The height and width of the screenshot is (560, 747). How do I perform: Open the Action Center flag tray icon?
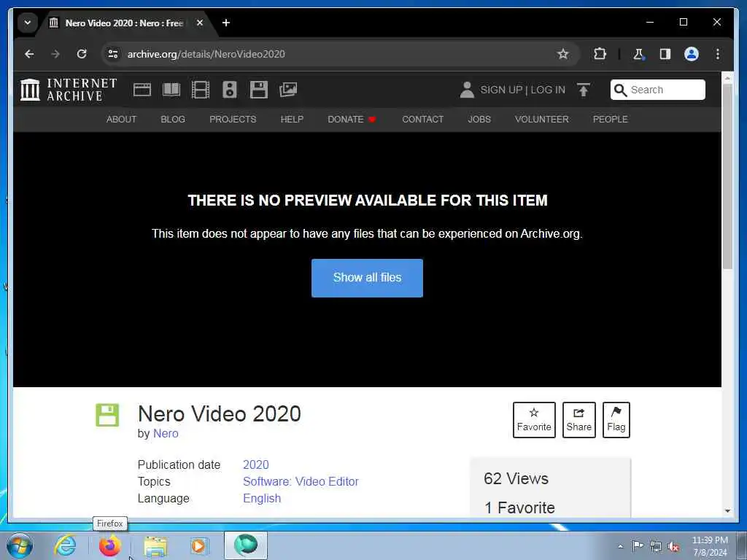point(638,545)
